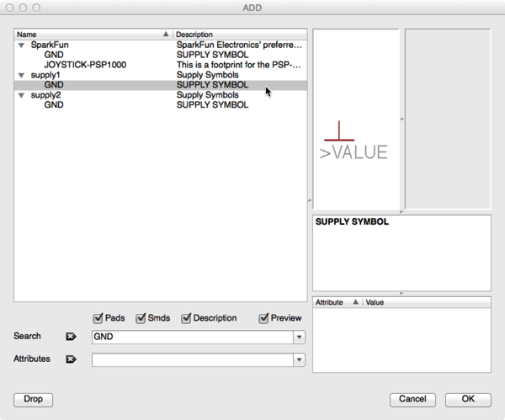The height and width of the screenshot is (420, 505).
Task: Select GND under SparkFun
Action: [x=161, y=55]
